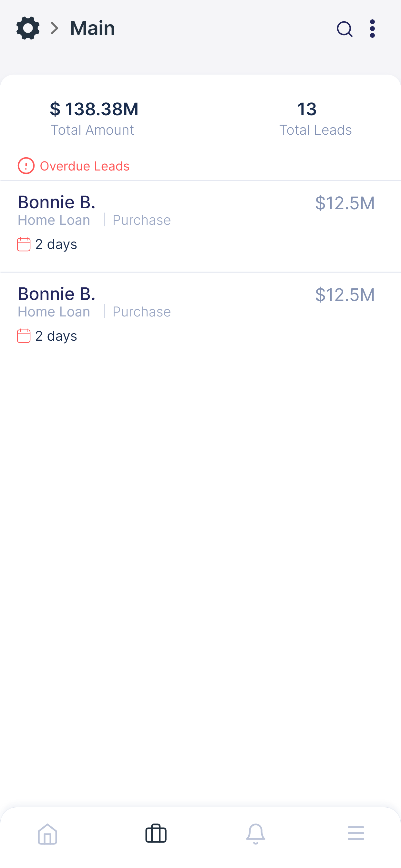
Task: Open the three-dot overflow menu
Action: (372, 29)
